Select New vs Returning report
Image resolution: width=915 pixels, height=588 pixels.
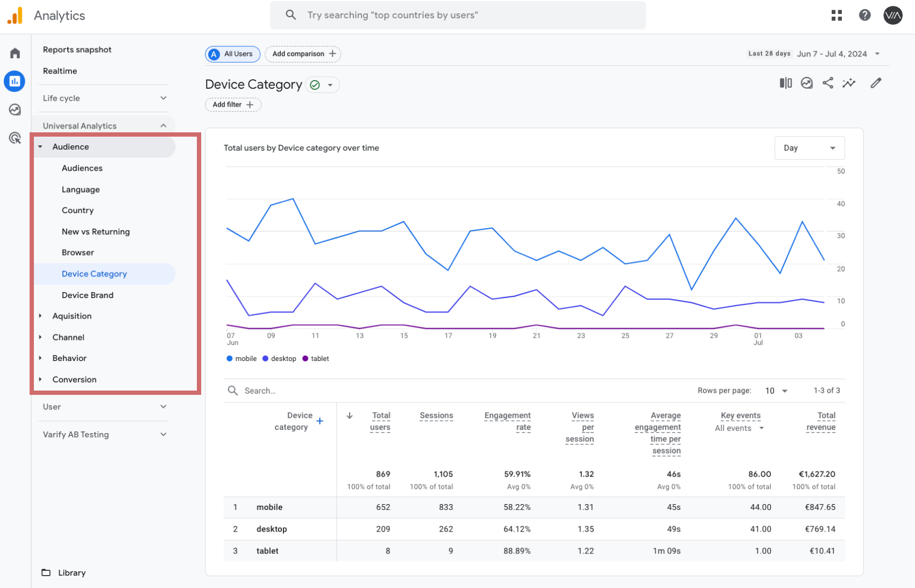[x=96, y=232]
